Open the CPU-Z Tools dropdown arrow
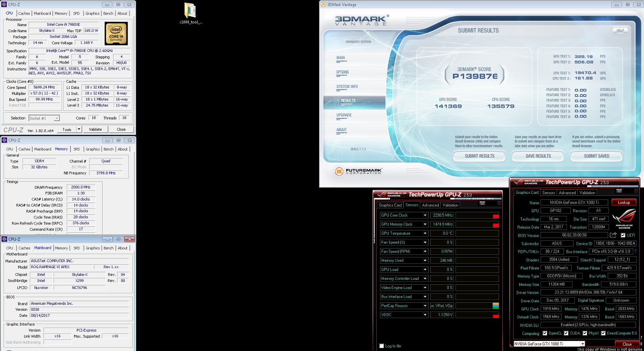The height and width of the screenshot is (351, 644). [x=79, y=129]
